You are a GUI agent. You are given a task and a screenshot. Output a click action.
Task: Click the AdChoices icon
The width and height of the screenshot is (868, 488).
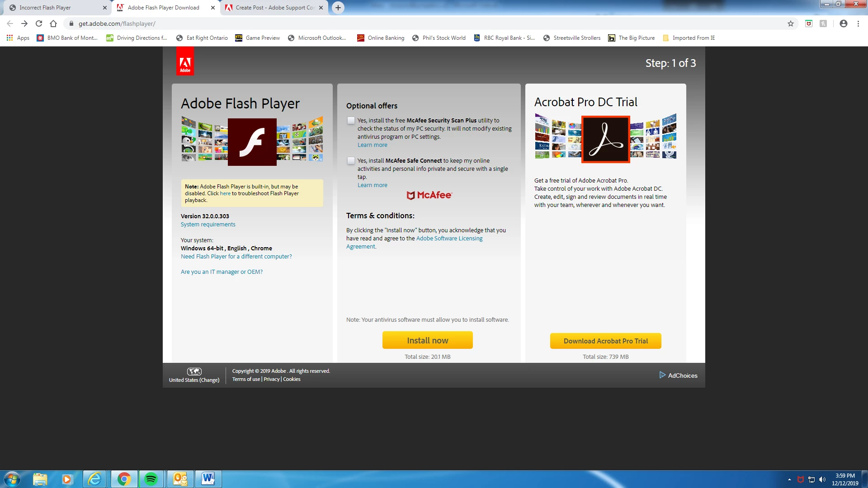662,375
